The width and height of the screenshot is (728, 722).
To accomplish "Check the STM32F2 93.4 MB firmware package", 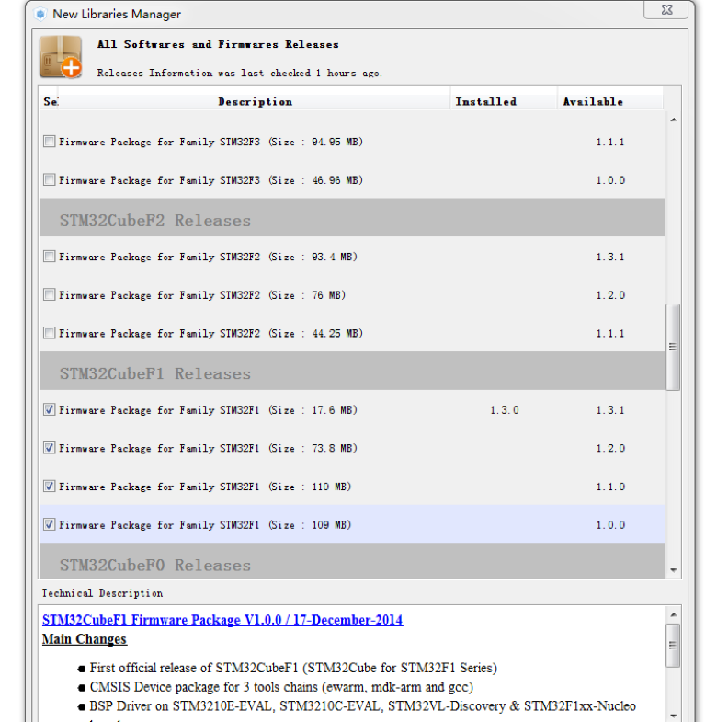I will point(50,257).
